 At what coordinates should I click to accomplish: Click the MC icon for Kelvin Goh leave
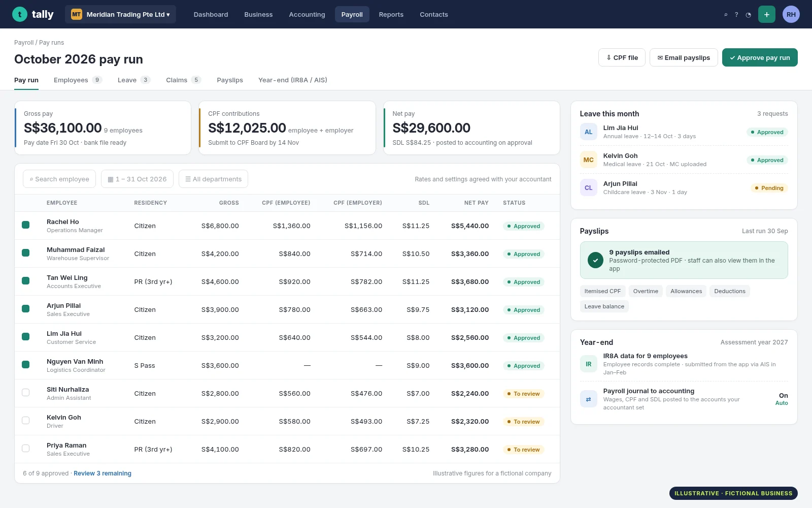(589, 160)
